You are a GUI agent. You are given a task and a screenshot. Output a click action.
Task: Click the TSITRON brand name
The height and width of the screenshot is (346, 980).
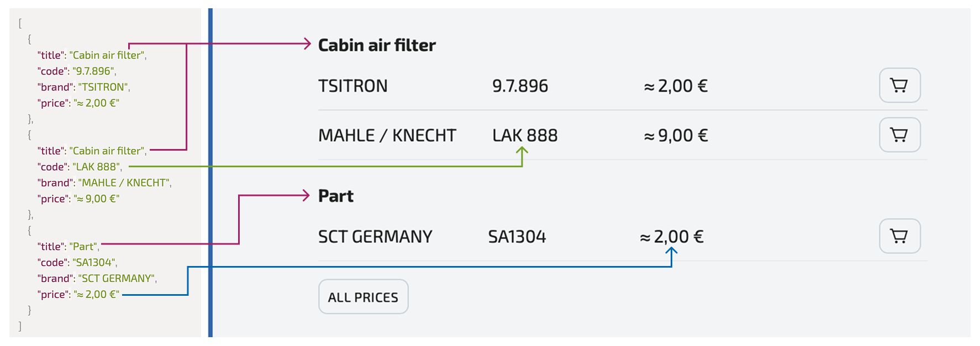(352, 86)
